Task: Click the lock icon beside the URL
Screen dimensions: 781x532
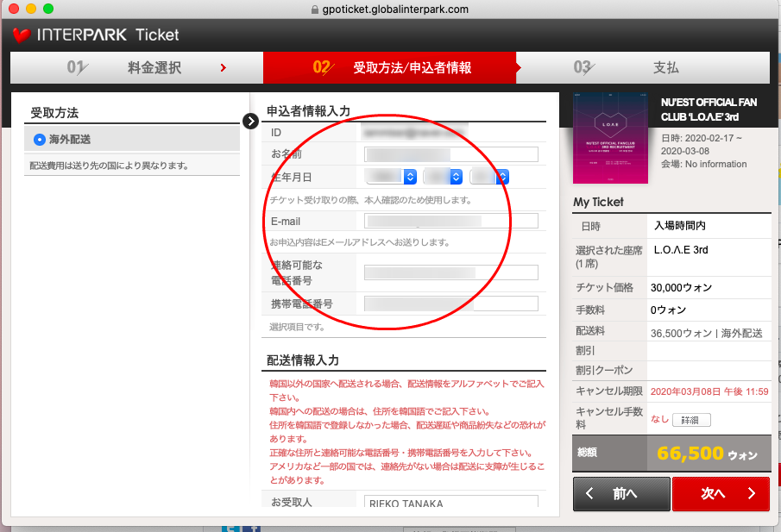Action: pyautogui.click(x=314, y=9)
